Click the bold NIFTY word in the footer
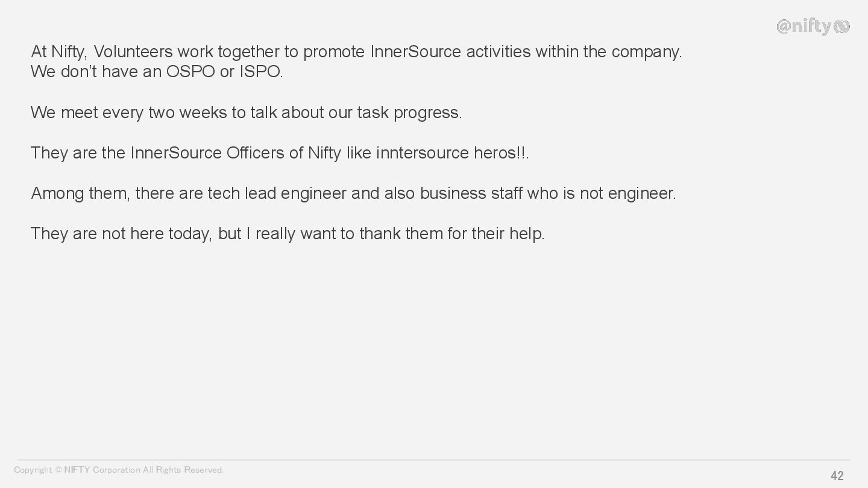This screenshot has height=488, width=868. [x=77, y=470]
